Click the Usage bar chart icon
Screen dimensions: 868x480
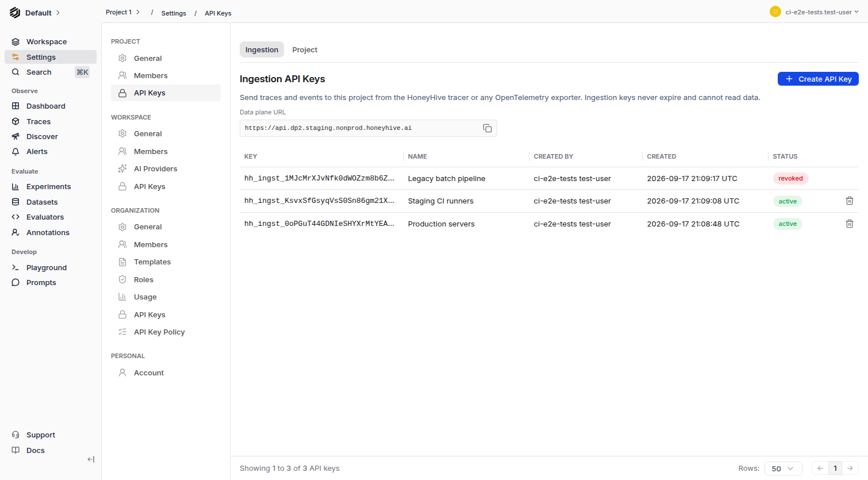(x=122, y=297)
